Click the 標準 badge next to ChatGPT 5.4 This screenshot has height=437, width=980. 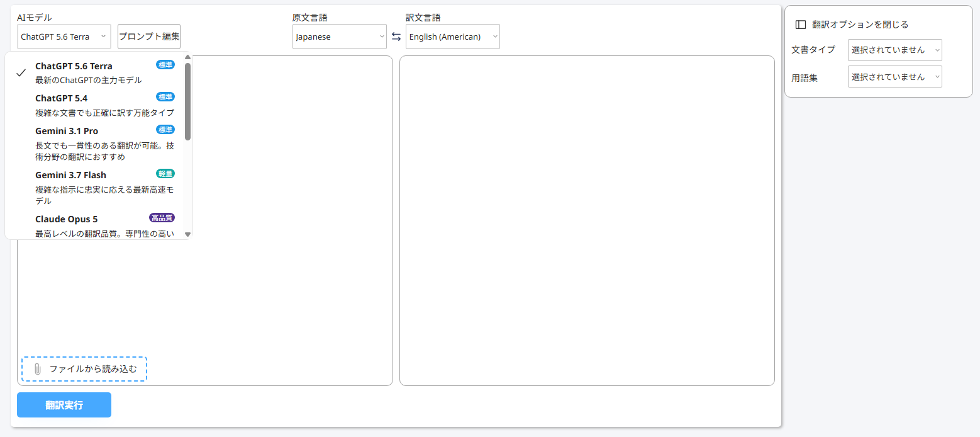click(165, 97)
